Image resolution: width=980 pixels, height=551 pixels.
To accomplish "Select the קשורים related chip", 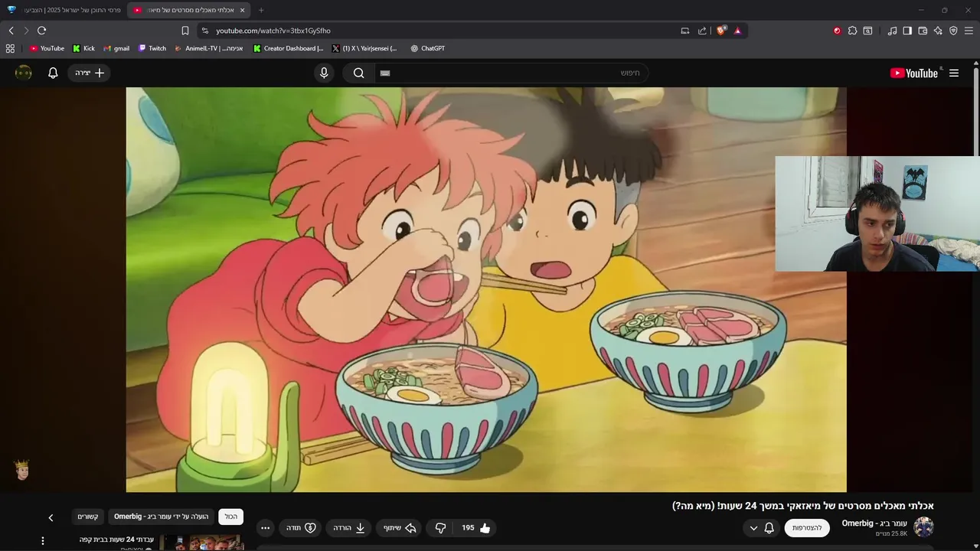I will [x=88, y=517].
